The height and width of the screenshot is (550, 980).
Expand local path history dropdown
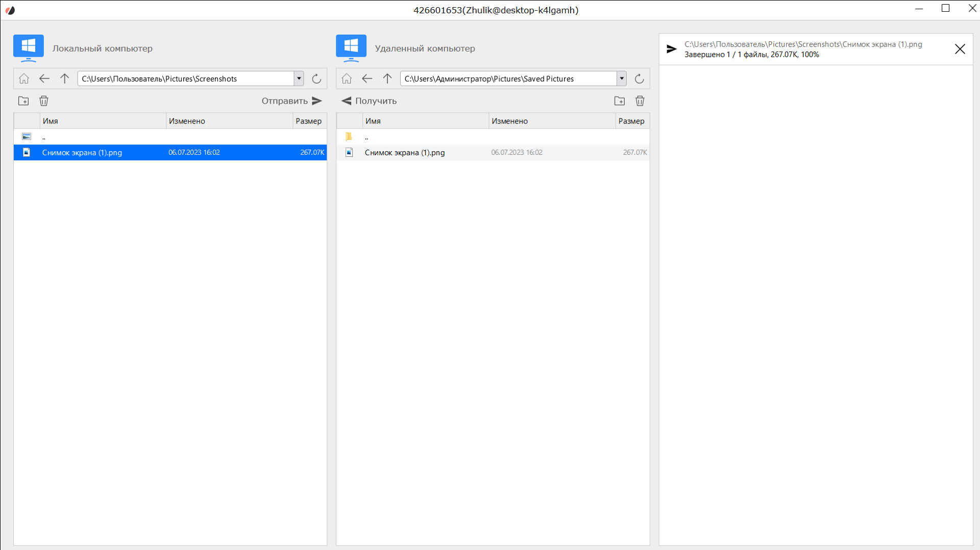point(299,79)
